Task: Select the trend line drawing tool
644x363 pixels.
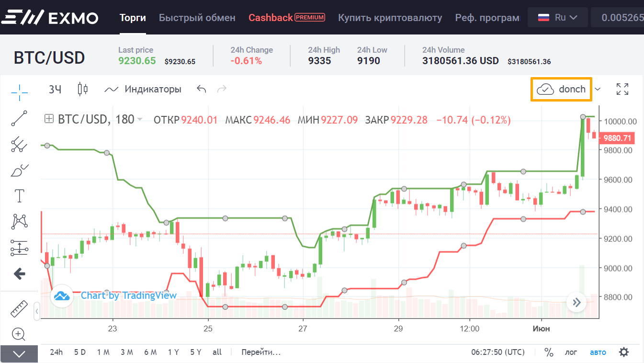Action: [19, 118]
